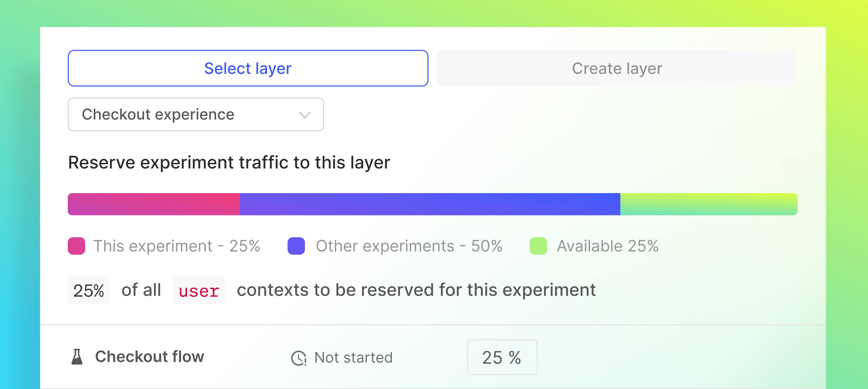Click the Available 25% legend label
The width and height of the screenshot is (868, 389).
pyautogui.click(x=608, y=246)
